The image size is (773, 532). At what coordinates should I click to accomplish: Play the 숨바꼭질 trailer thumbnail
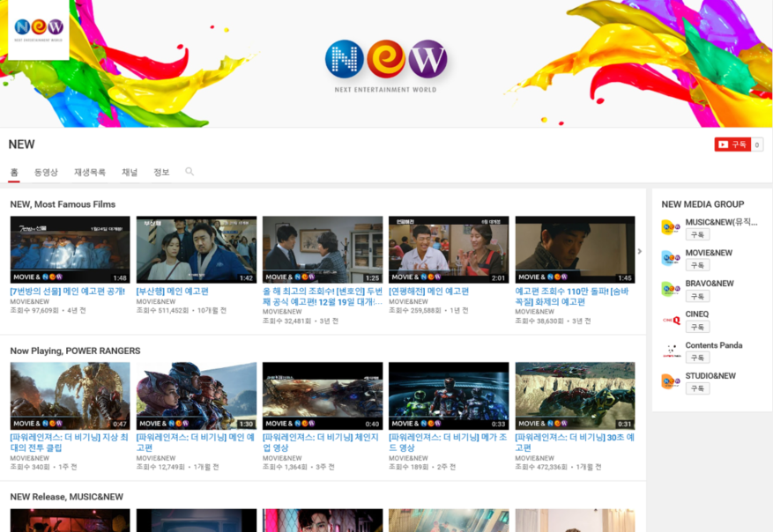tap(575, 249)
